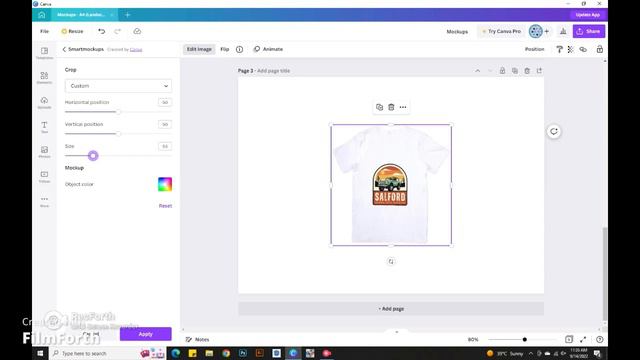
Task: Click the comment bubble beside the page
Action: 554,131
